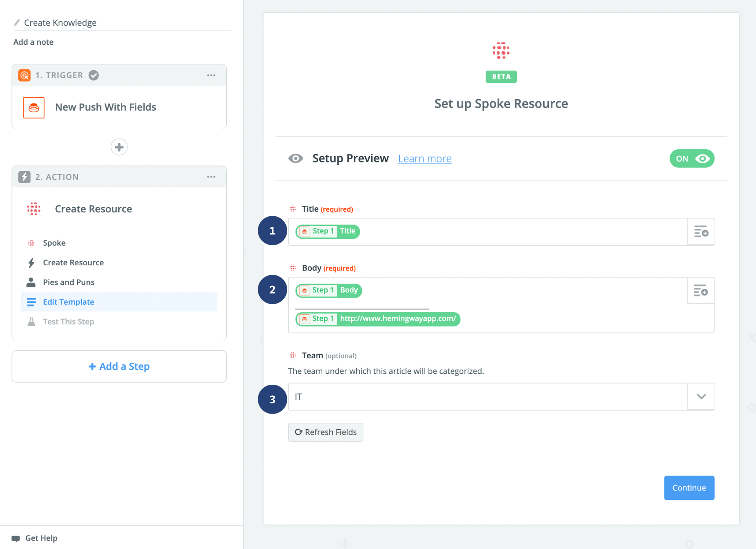The image size is (756, 549).
Task: Click the eye icon beside Setup Preview
Action: pos(296,158)
